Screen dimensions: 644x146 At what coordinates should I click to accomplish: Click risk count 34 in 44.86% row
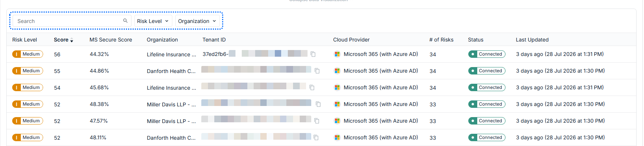433,71
